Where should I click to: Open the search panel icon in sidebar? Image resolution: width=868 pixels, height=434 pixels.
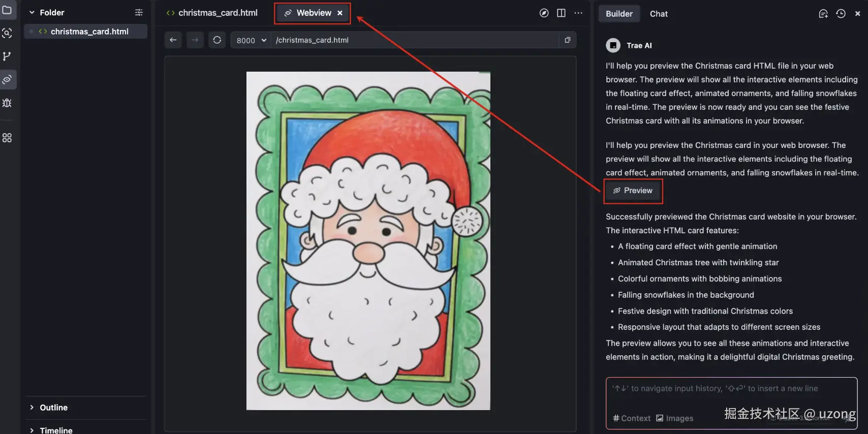(x=7, y=33)
